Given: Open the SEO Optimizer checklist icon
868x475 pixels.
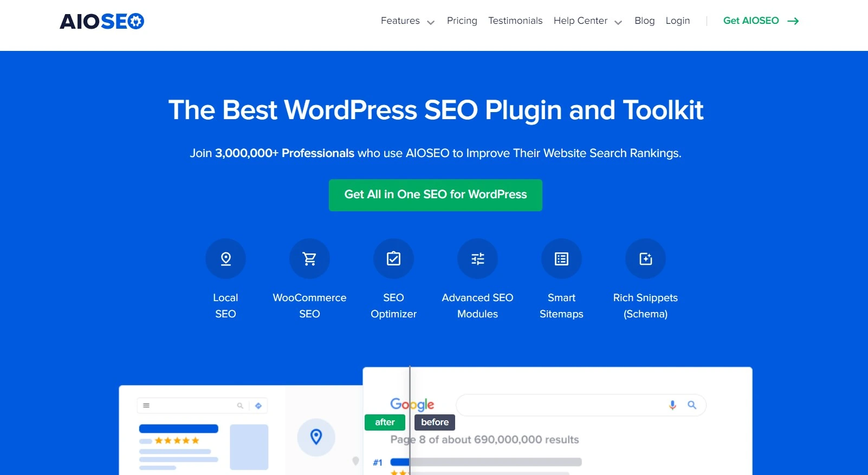Looking at the screenshot, I should pyautogui.click(x=393, y=259).
